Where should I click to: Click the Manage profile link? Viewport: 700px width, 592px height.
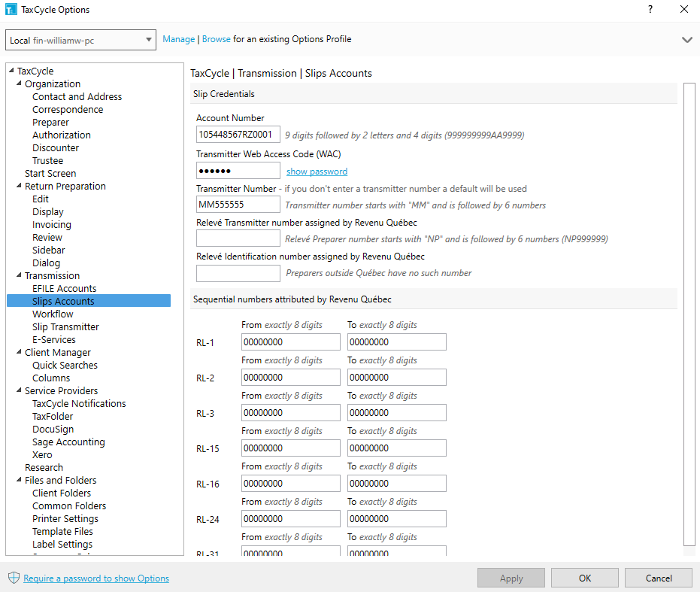[x=179, y=39]
